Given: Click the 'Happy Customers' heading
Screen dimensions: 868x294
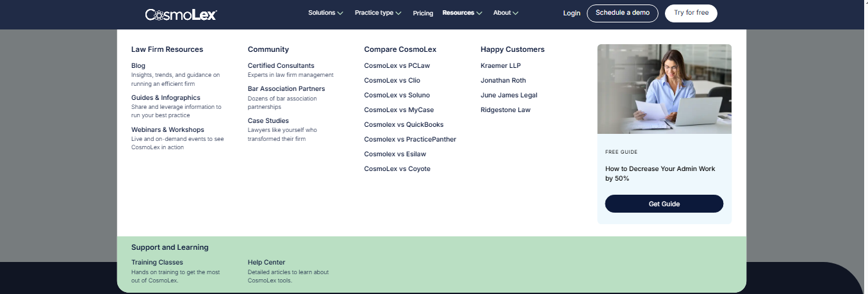Looking at the screenshot, I should [x=512, y=49].
